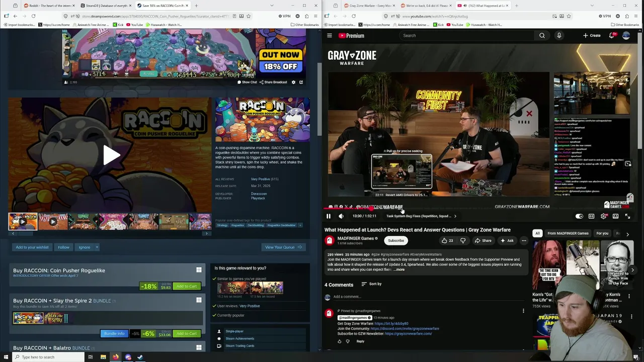Screen dimensions: 644x362
Task: Click Share Broadcast on Steam
Action: pyautogui.click(x=273, y=82)
